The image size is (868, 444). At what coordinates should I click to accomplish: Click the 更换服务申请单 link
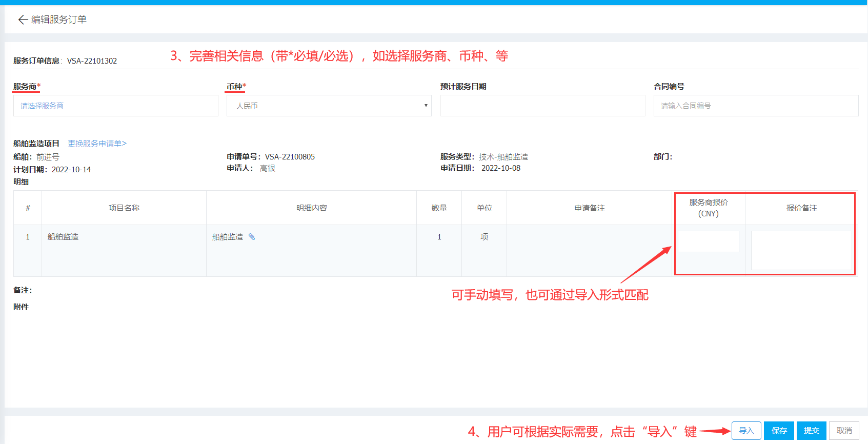click(x=97, y=144)
